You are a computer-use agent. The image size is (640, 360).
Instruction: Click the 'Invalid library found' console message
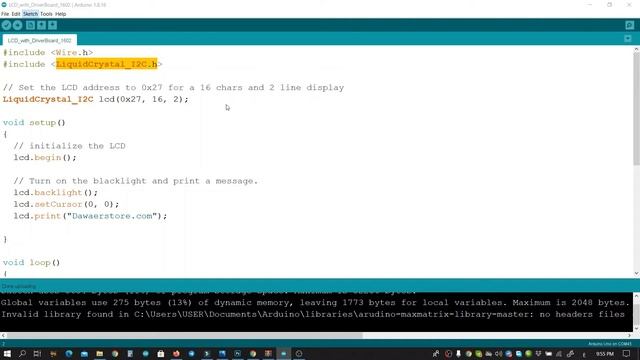click(x=313, y=314)
